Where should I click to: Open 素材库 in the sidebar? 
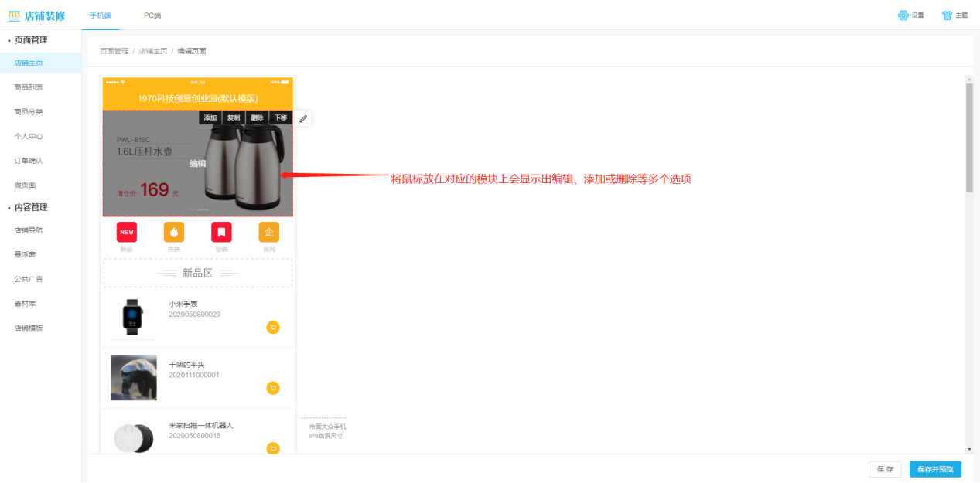26,303
